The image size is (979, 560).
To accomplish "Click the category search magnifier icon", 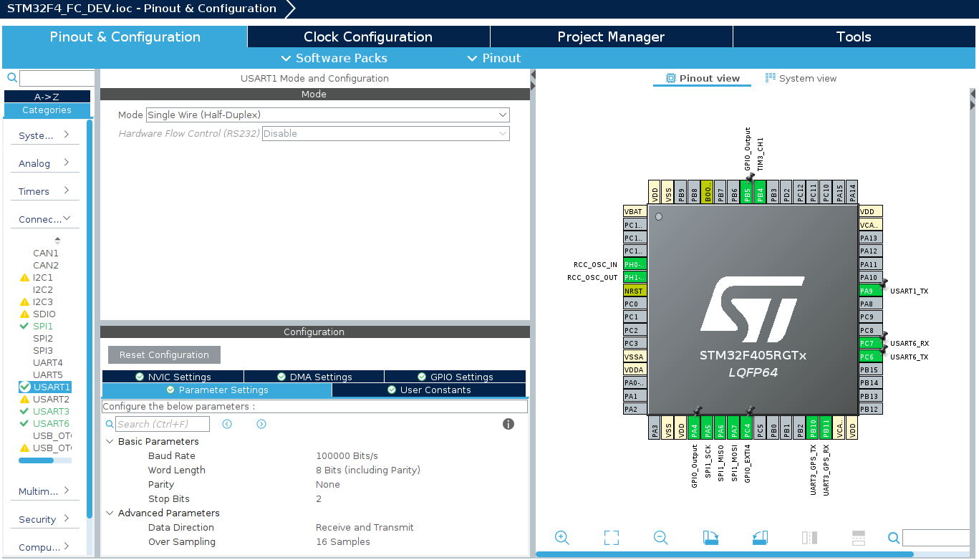I will pyautogui.click(x=11, y=78).
